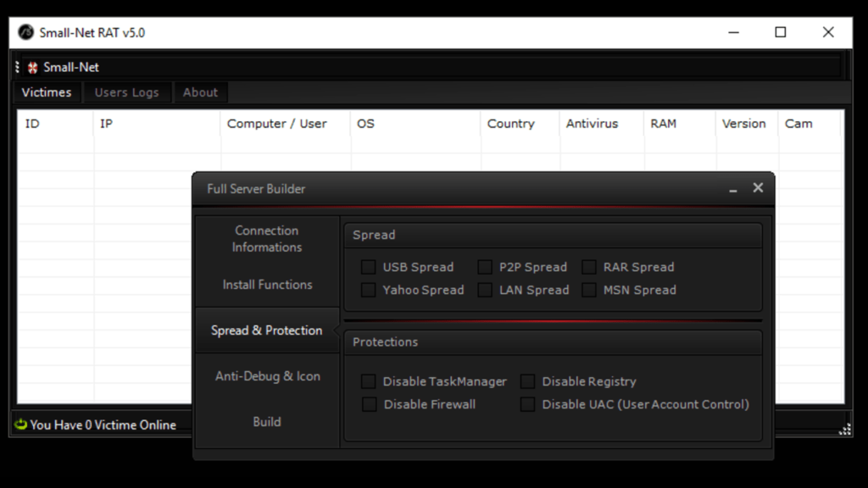
Task: Click the Version column header
Action: click(x=747, y=124)
